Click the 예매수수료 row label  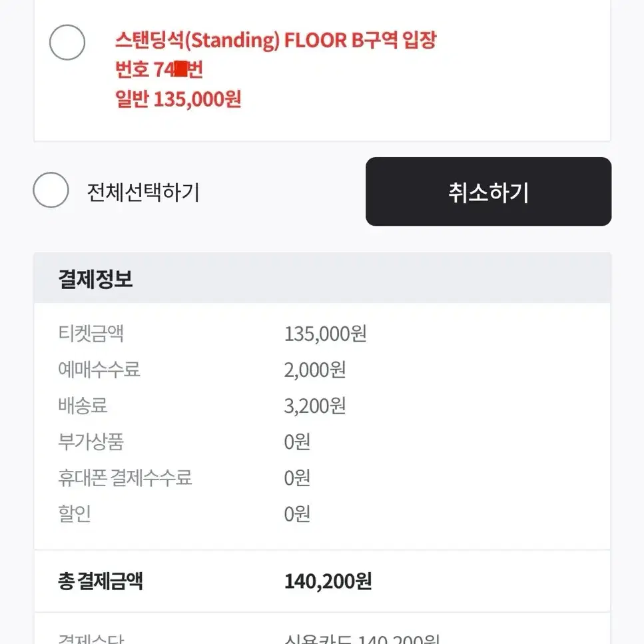pyautogui.click(x=99, y=369)
